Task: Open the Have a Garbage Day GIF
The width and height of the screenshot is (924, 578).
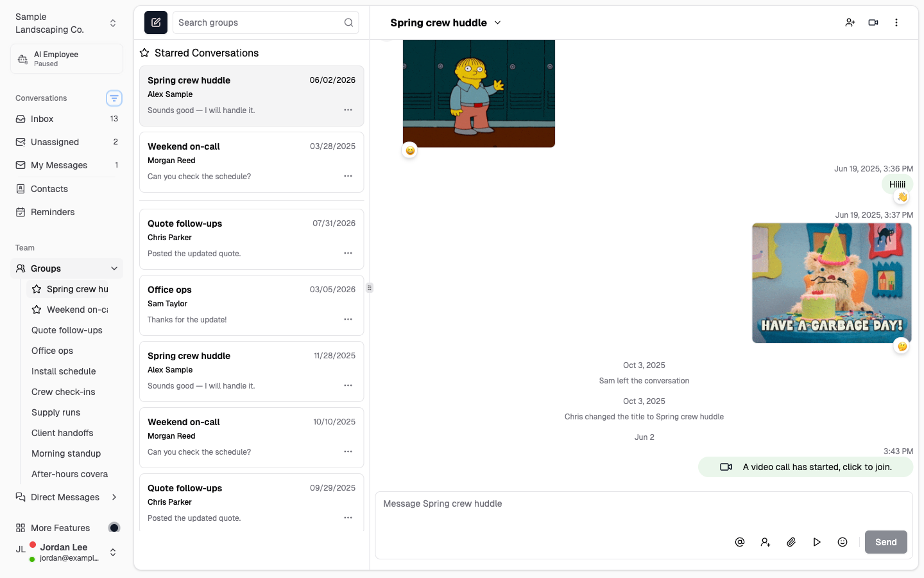Action: 832,283
